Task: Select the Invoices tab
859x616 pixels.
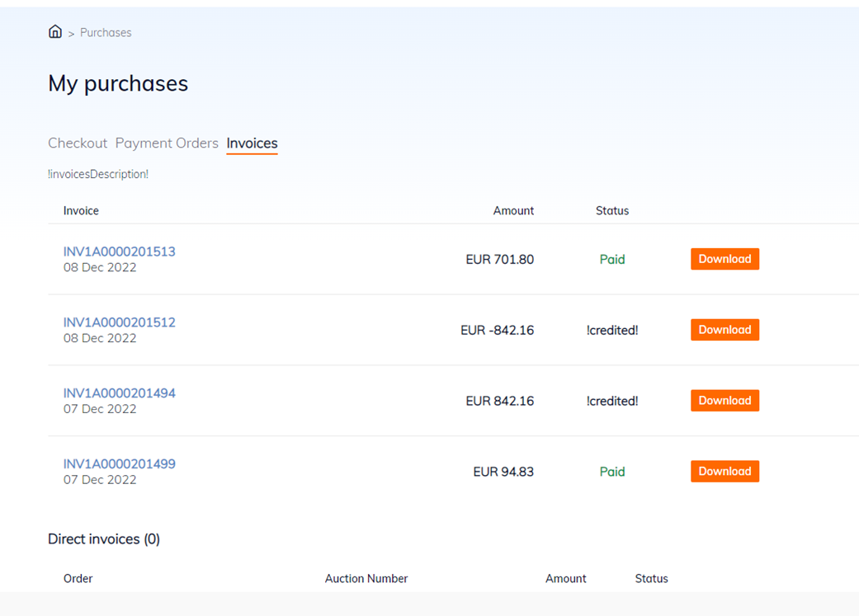Action: click(x=252, y=143)
